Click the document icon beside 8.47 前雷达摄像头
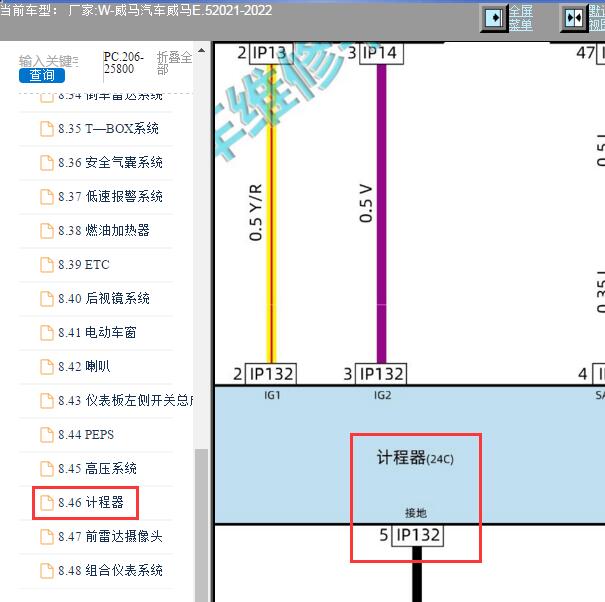 [x=47, y=536]
